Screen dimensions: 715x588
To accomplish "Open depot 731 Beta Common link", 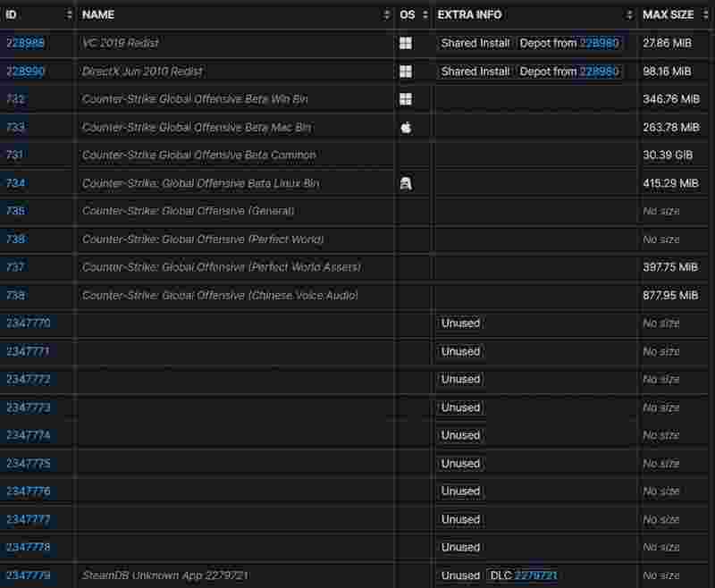I will coord(15,155).
